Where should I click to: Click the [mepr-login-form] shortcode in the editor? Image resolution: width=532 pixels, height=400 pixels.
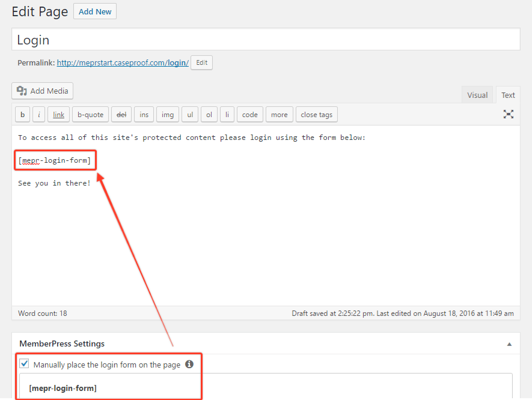[x=55, y=160]
